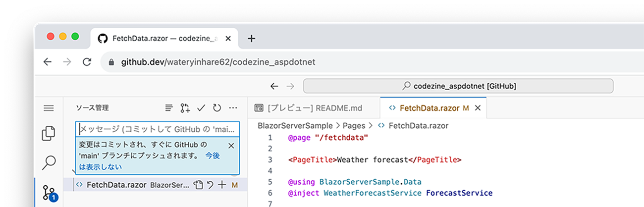Focus the commit message input field
Viewport: 644px width, 207px height.
pyautogui.click(x=158, y=129)
